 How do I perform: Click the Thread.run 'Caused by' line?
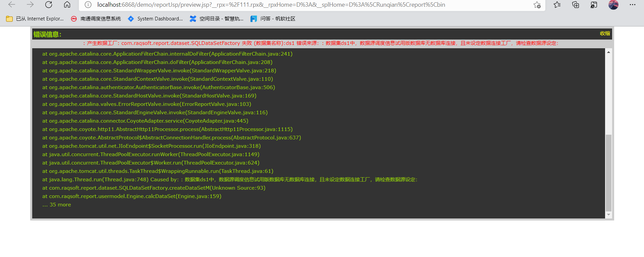coord(230,180)
